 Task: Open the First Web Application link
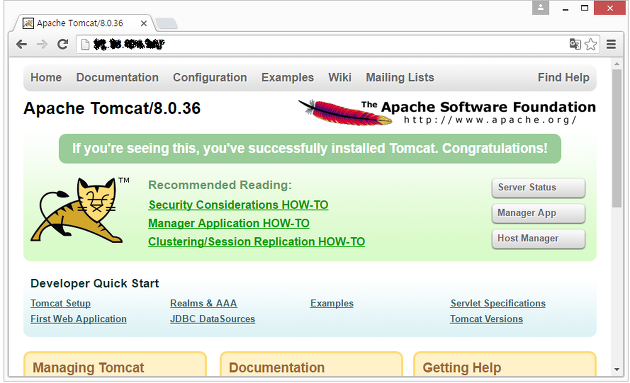[78, 319]
